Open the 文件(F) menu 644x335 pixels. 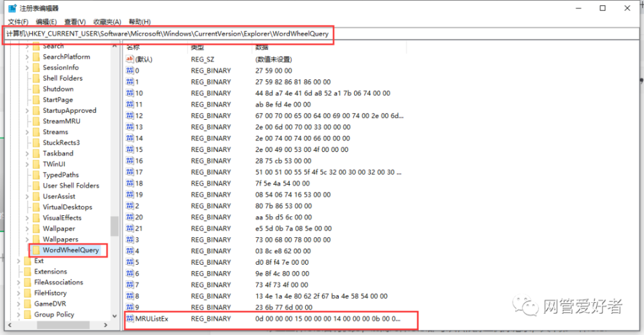[18, 22]
